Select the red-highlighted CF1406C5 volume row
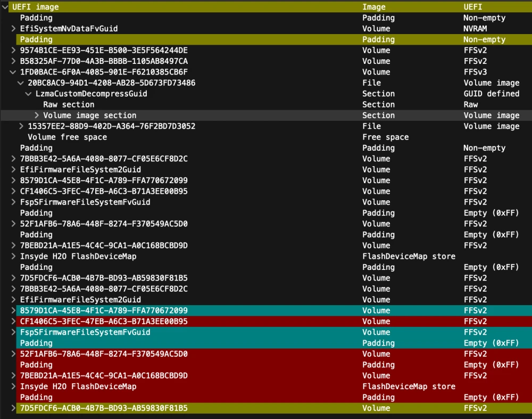This screenshot has height=419, width=532. point(96,321)
